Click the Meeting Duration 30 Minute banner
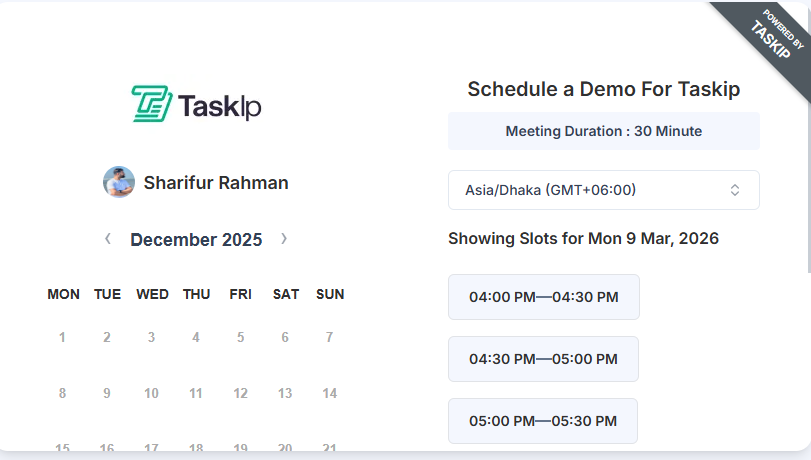This screenshot has width=811, height=460. point(603,131)
